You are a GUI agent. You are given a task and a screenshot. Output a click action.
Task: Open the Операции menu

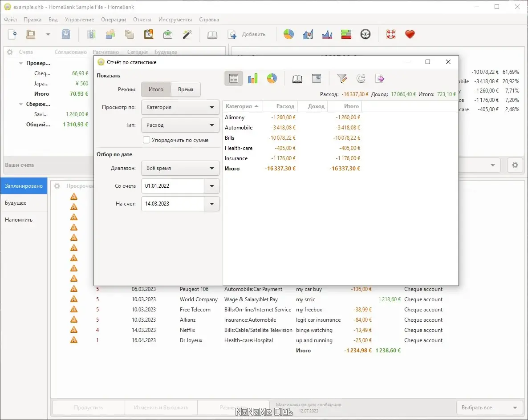click(114, 20)
